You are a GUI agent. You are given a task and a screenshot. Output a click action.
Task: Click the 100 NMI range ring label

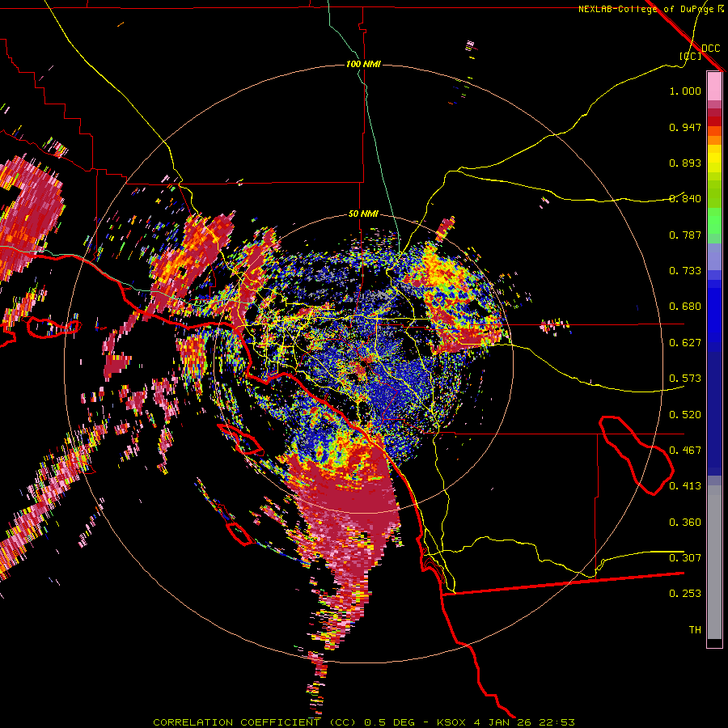363,64
